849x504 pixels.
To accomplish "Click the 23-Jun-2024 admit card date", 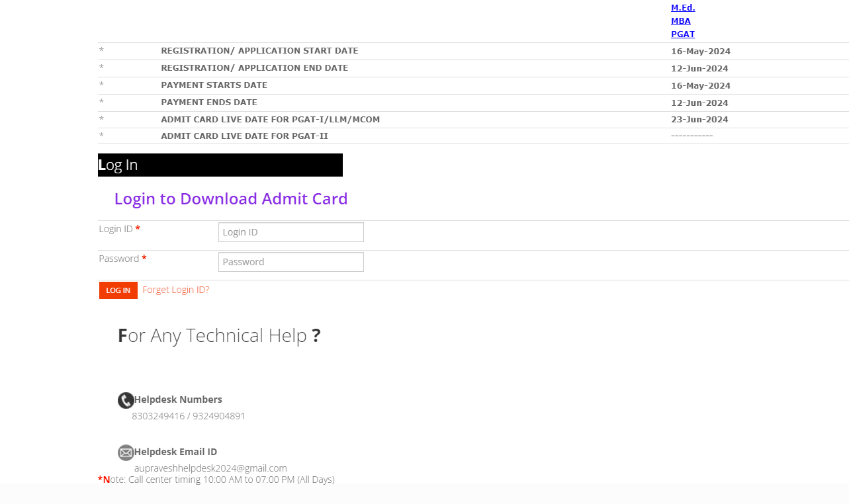I will (699, 120).
